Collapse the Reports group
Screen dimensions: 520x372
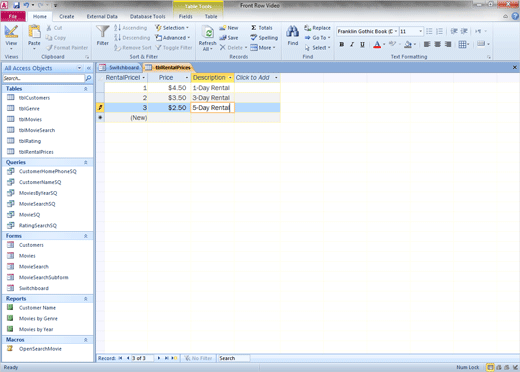click(86, 299)
